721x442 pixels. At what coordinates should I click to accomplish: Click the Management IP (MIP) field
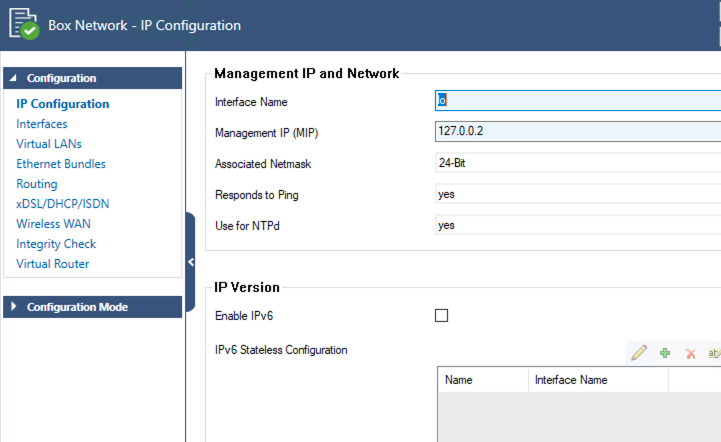point(577,131)
